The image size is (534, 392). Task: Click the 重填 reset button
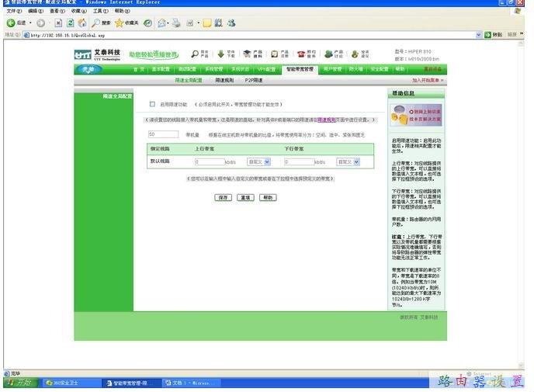pyautogui.click(x=245, y=198)
